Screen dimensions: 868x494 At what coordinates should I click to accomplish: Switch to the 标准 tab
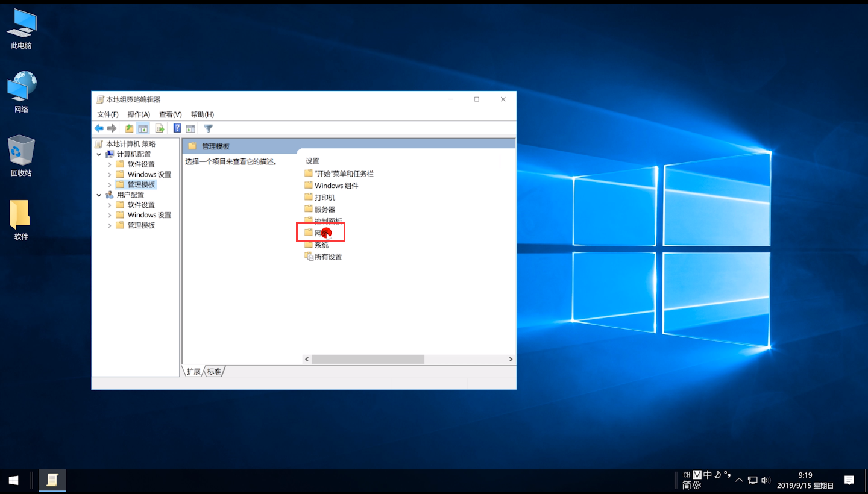pos(214,371)
